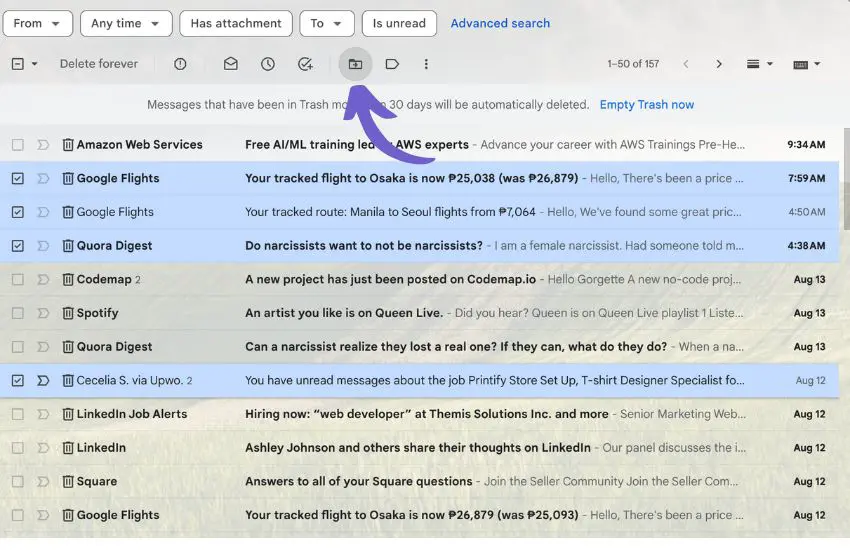The width and height of the screenshot is (850, 550).
Task: Go to the next page of messages
Action: [x=719, y=64]
